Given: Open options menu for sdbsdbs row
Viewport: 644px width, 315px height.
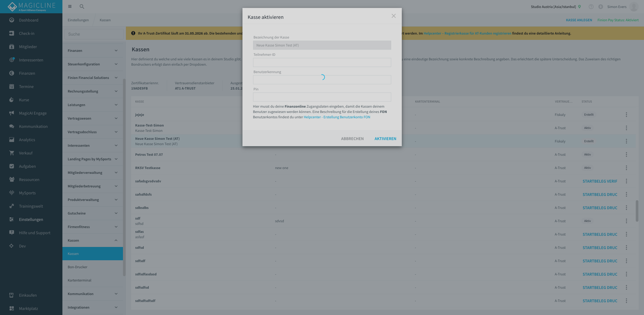Looking at the screenshot, I should [x=626, y=208].
